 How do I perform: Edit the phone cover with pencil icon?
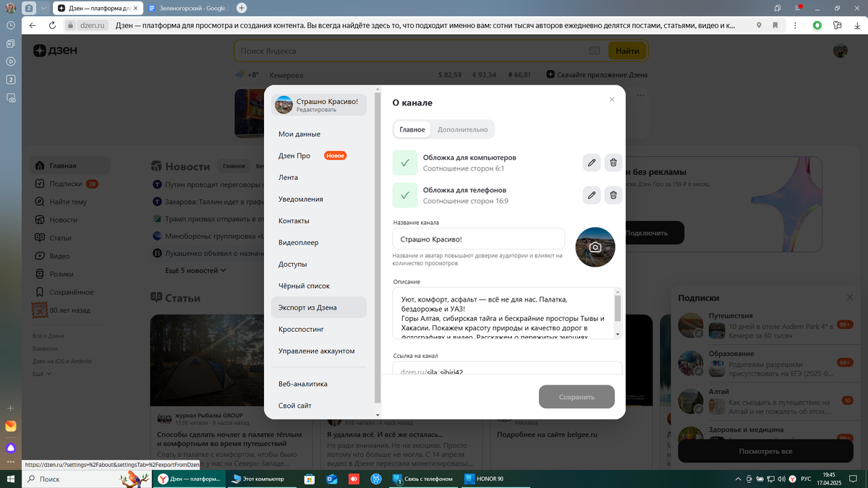592,194
